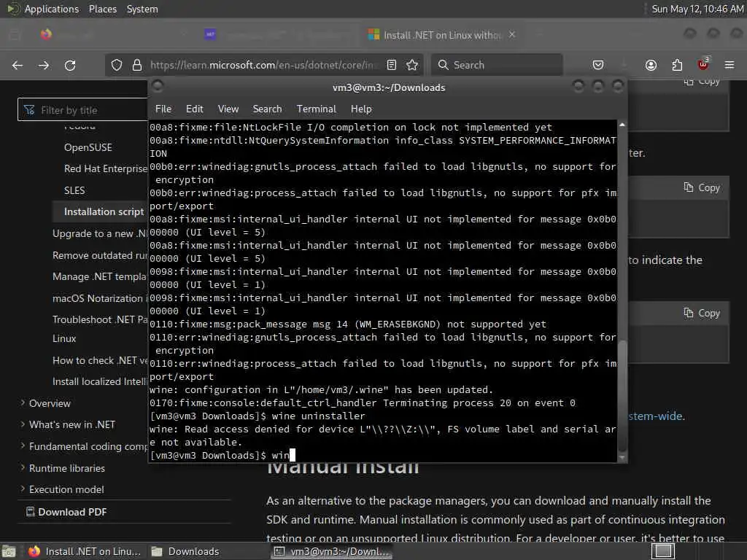Go back in Firefox with the back arrow
Image resolution: width=747 pixels, height=560 pixels.
click(18, 65)
